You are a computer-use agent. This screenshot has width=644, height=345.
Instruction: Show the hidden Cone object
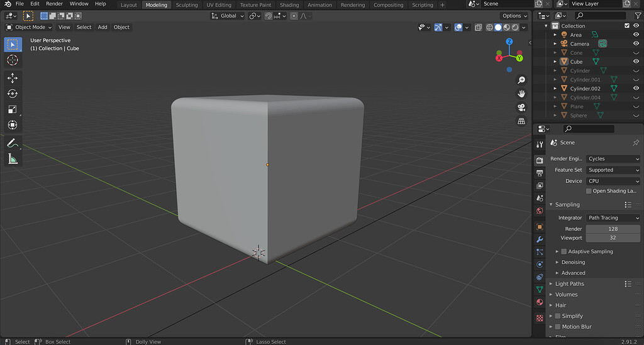(x=636, y=53)
